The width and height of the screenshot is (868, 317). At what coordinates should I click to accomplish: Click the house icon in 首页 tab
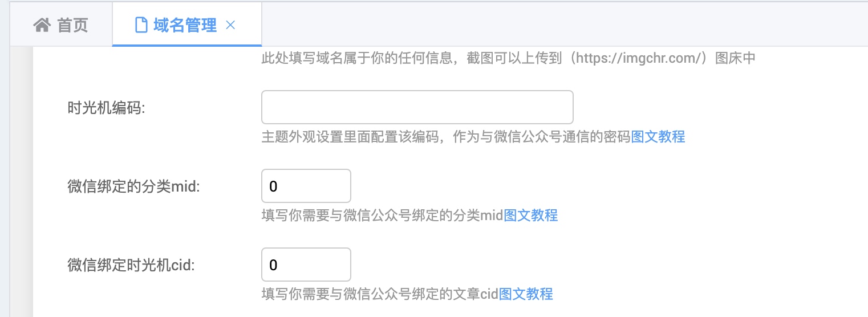tap(42, 26)
